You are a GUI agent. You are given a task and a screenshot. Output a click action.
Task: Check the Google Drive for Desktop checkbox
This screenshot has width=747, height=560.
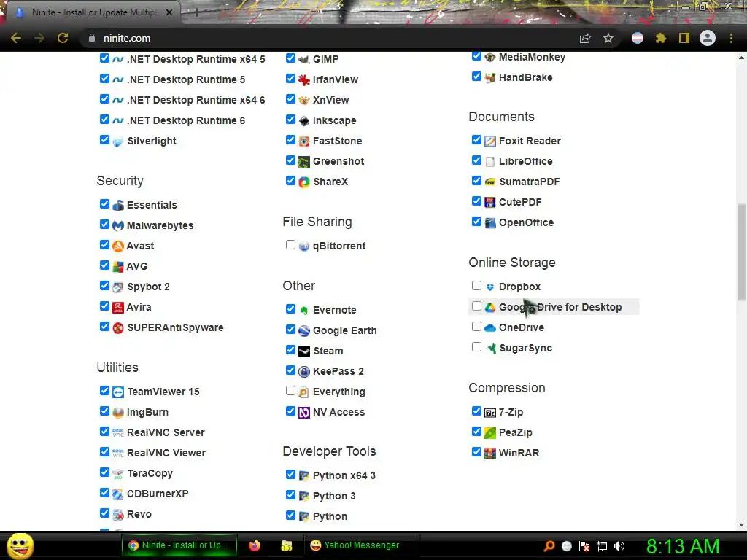point(476,306)
